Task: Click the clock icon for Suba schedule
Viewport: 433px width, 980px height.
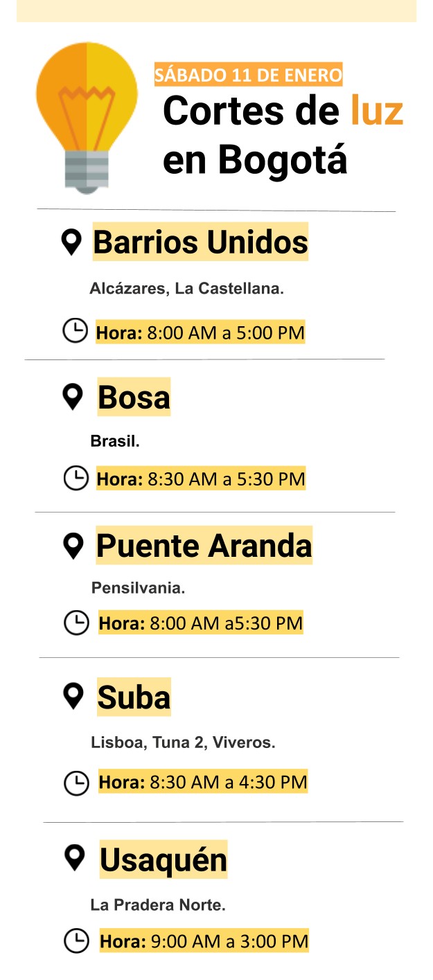Action: click(x=77, y=783)
